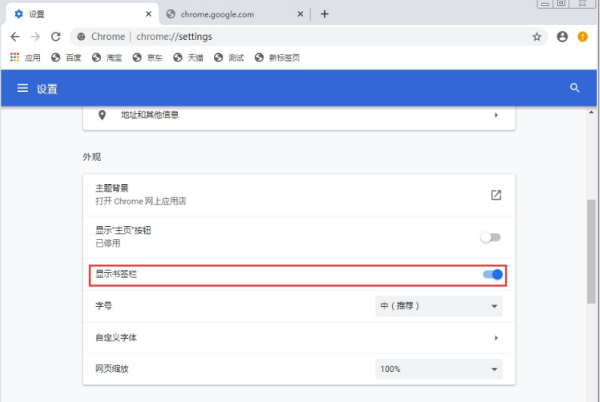This screenshot has width=600, height=402.
Task: Go back using the back arrow
Action: click(15, 37)
